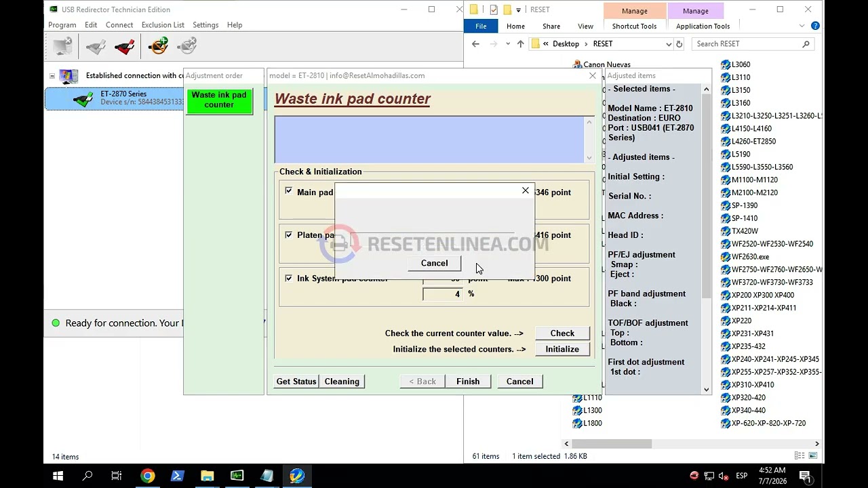Uncheck the Platen pad counter checkbox
Screen dimensions: 868x488
289,235
